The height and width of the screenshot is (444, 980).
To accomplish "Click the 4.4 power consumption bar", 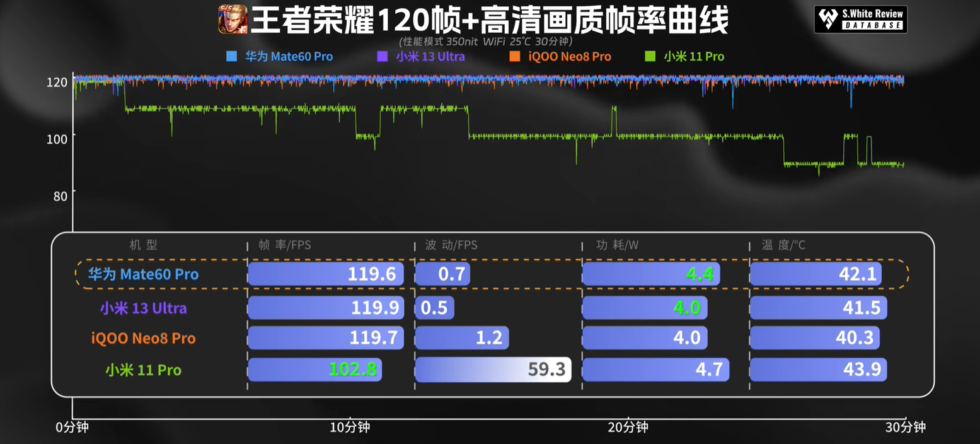I will [651, 274].
